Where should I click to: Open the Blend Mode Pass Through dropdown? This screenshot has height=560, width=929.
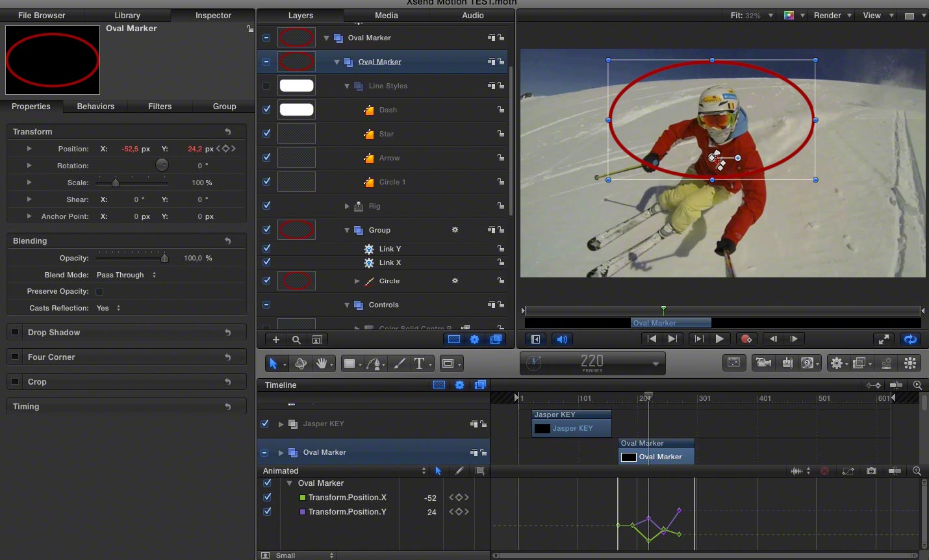click(x=127, y=275)
